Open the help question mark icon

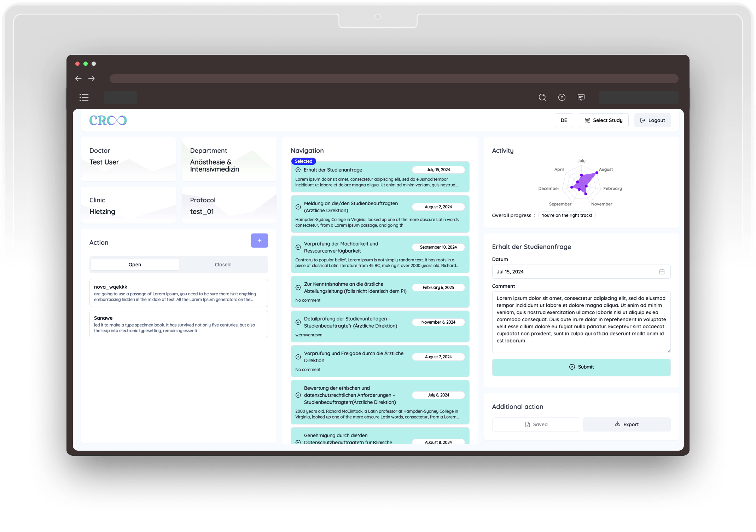point(562,97)
